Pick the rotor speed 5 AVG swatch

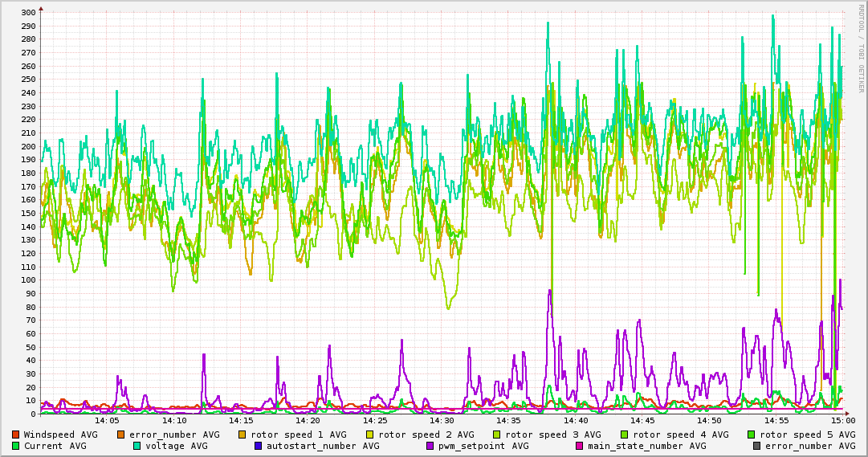(x=752, y=435)
